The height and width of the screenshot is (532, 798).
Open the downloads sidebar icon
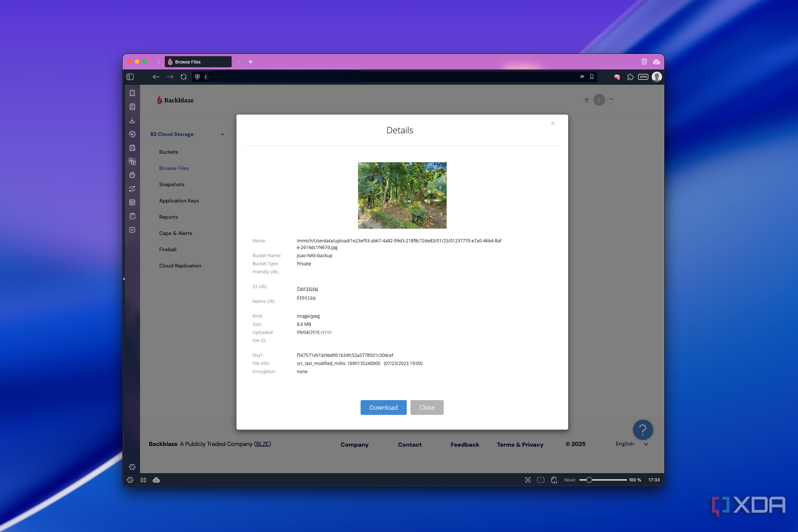click(x=132, y=120)
